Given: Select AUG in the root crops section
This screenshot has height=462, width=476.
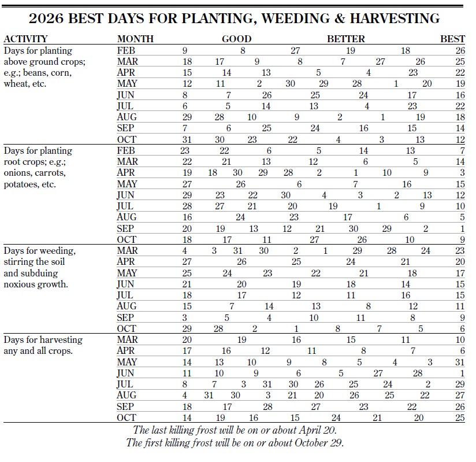Looking at the screenshot, I should pyautogui.click(x=127, y=217).
